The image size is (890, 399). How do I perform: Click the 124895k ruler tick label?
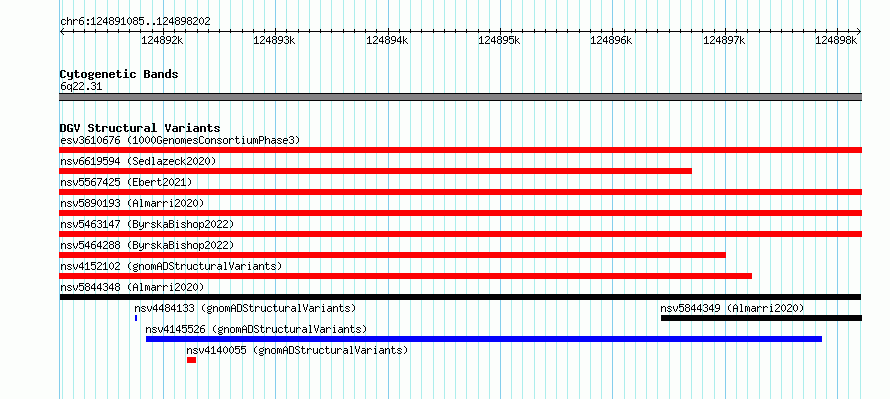(x=499, y=41)
